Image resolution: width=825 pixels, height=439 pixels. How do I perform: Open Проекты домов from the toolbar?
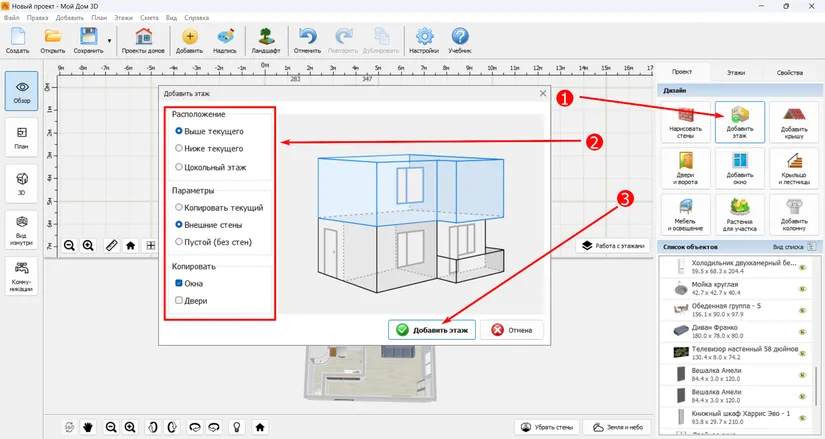coord(143,41)
